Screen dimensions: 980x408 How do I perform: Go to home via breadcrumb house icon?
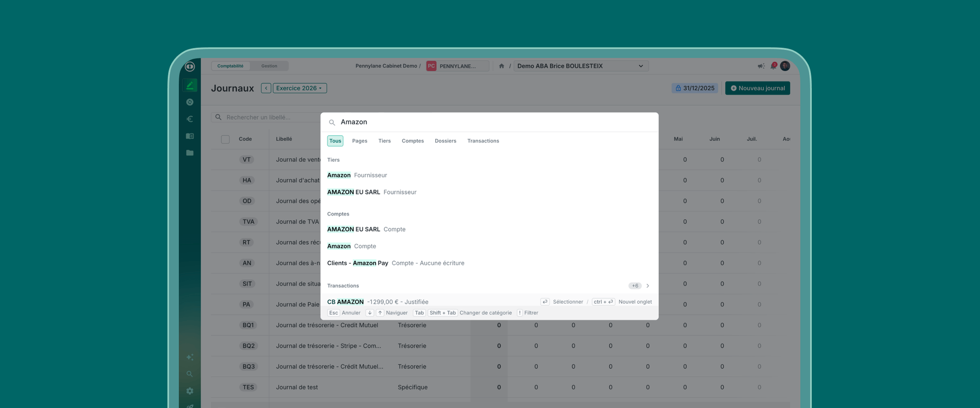502,66
